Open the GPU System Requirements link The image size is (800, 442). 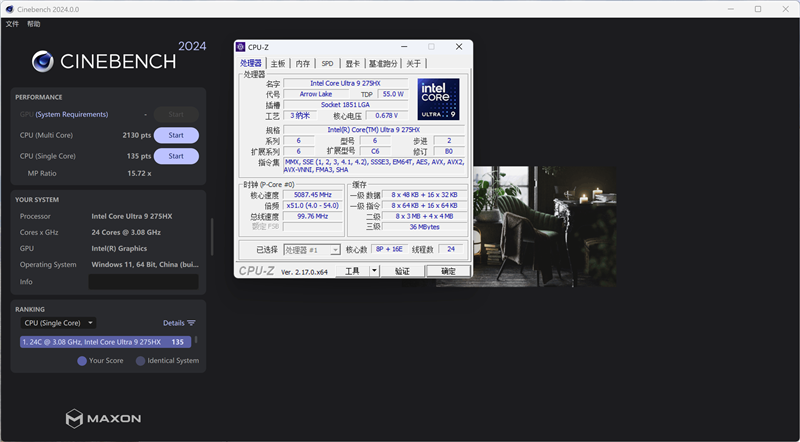point(71,114)
